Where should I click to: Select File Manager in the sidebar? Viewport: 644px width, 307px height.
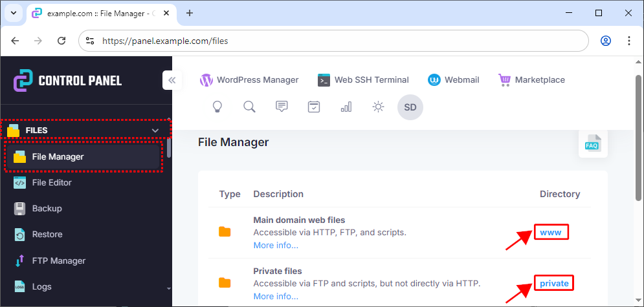[x=82, y=156]
